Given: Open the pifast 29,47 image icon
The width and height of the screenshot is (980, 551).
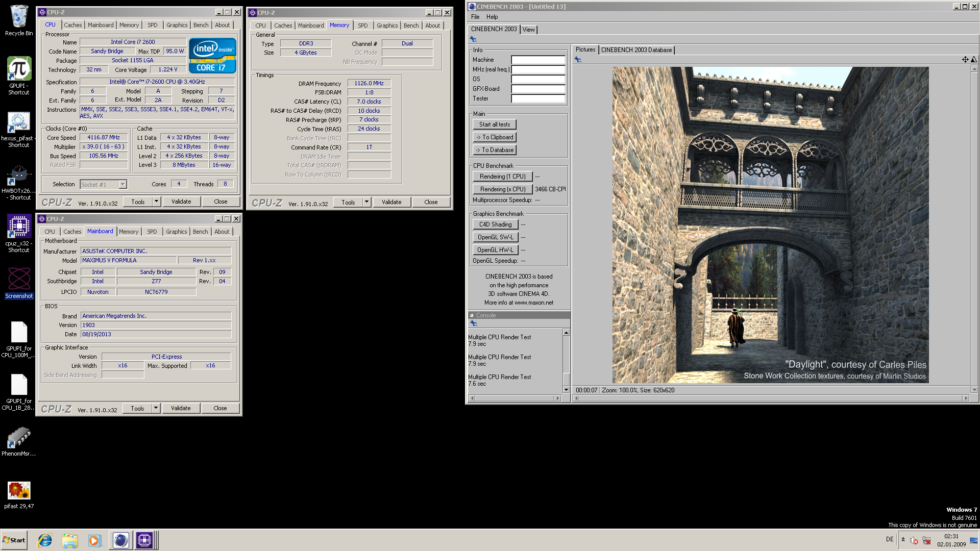Looking at the screenshot, I should pyautogui.click(x=19, y=495).
